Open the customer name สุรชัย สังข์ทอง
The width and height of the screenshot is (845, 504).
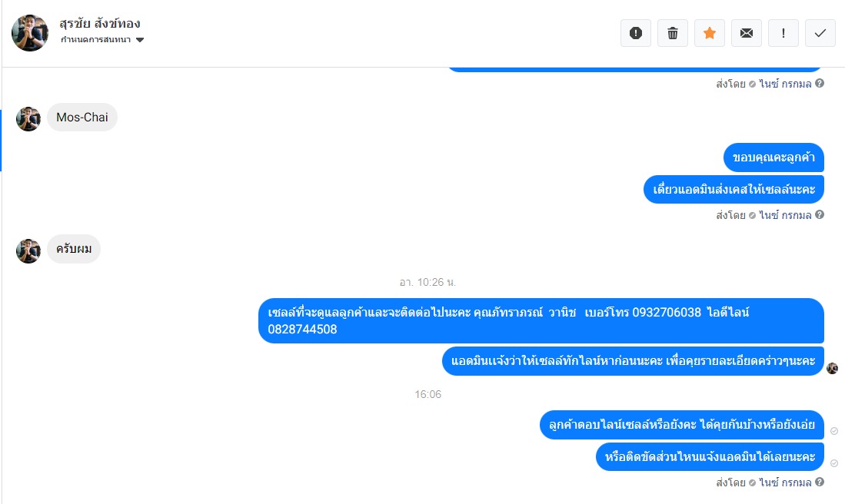[100, 23]
